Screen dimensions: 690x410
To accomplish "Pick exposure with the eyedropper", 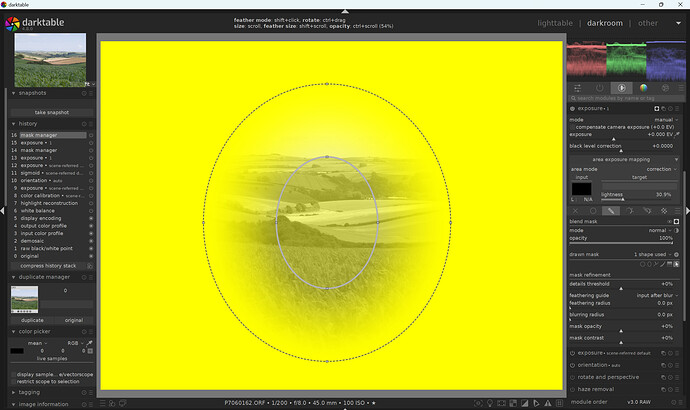I will coord(677,135).
